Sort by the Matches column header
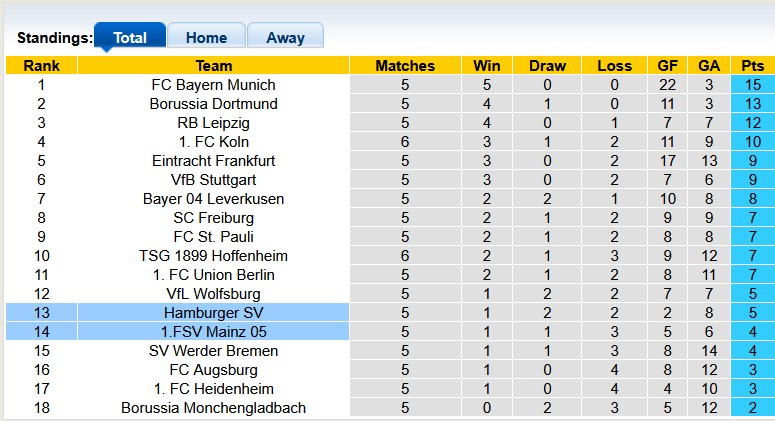The width and height of the screenshot is (775, 421). click(x=405, y=66)
